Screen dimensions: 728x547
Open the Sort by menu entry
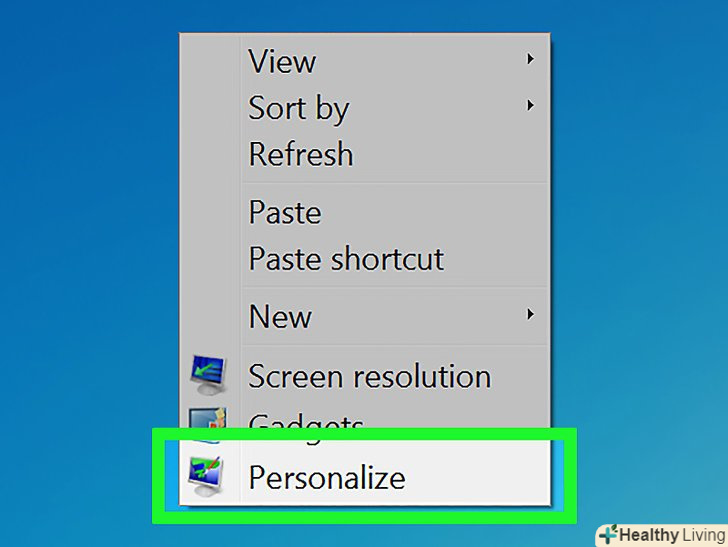coord(298,108)
